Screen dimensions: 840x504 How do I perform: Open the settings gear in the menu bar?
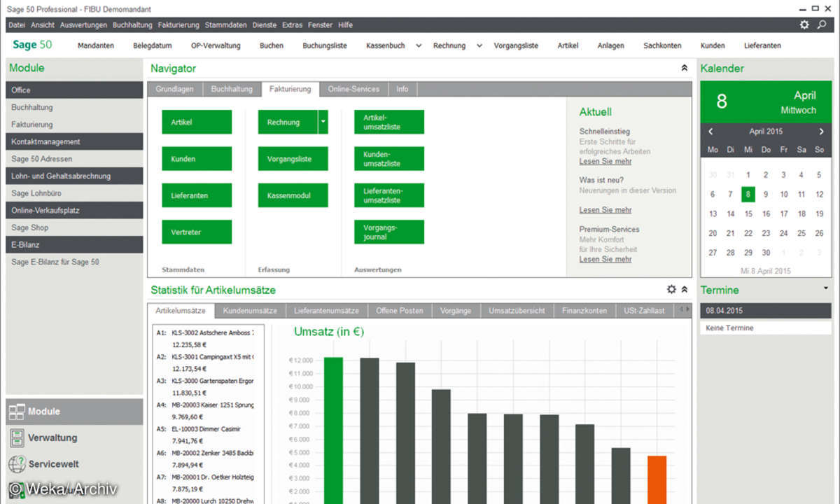(804, 24)
